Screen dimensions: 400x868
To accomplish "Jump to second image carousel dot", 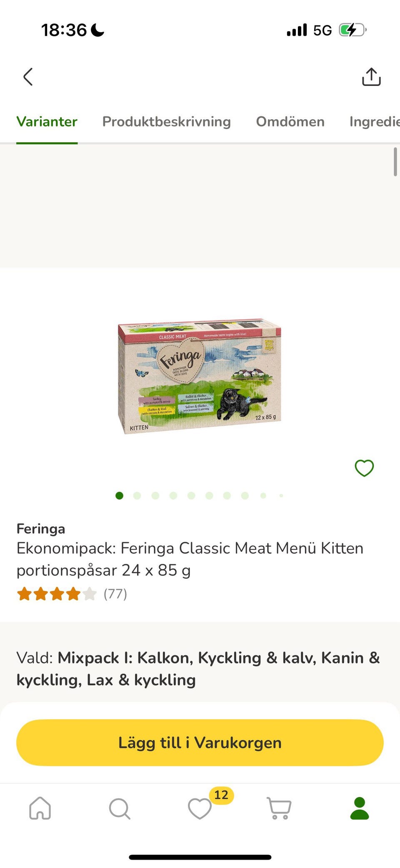I will [137, 496].
